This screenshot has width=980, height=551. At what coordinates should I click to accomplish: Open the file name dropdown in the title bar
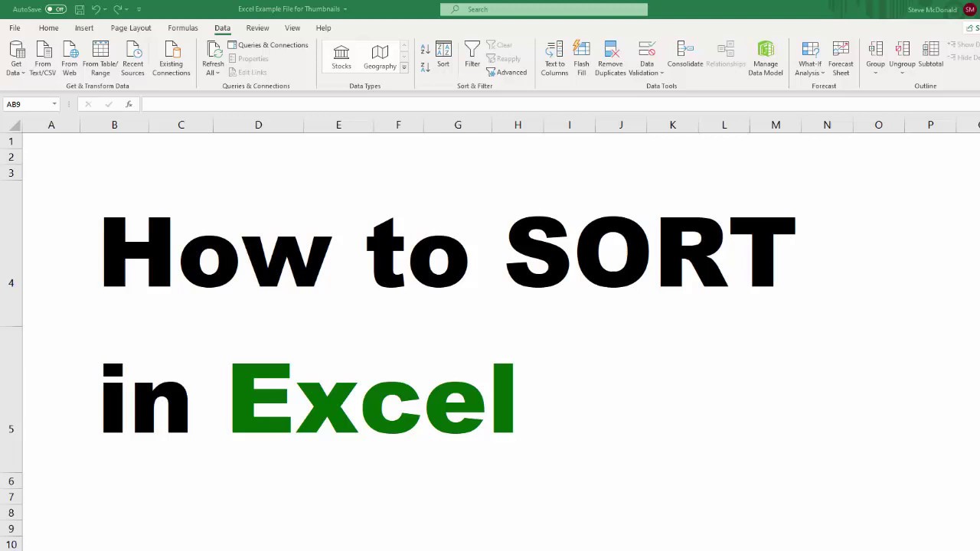(345, 9)
